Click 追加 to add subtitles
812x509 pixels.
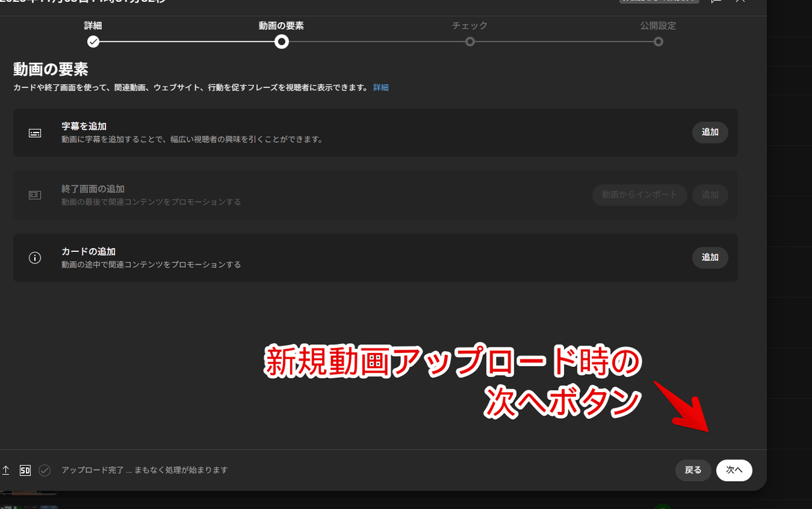tap(709, 132)
